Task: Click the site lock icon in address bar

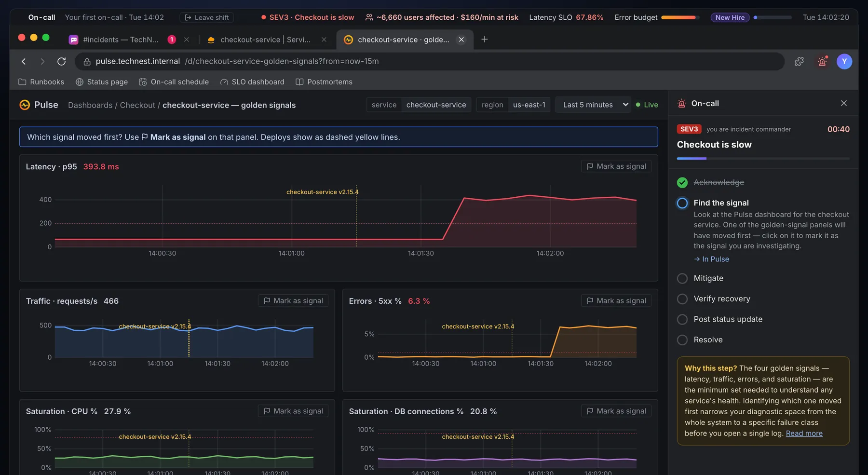Action: 87,61
